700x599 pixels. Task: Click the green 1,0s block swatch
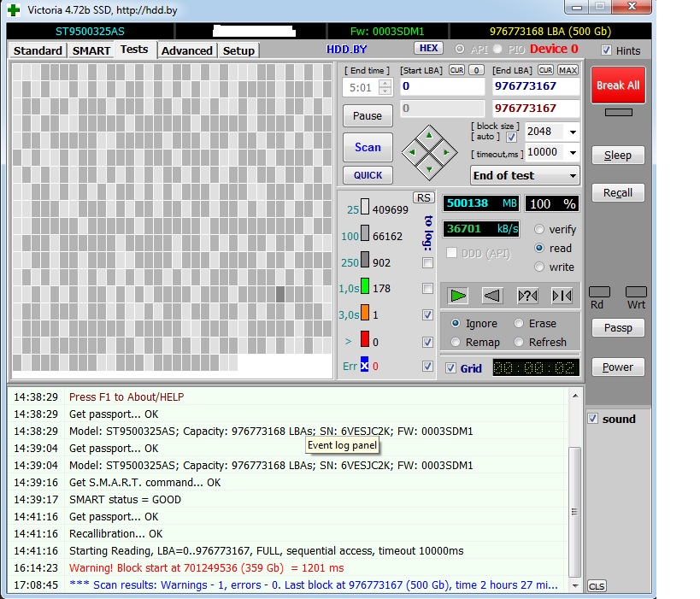[x=365, y=285]
